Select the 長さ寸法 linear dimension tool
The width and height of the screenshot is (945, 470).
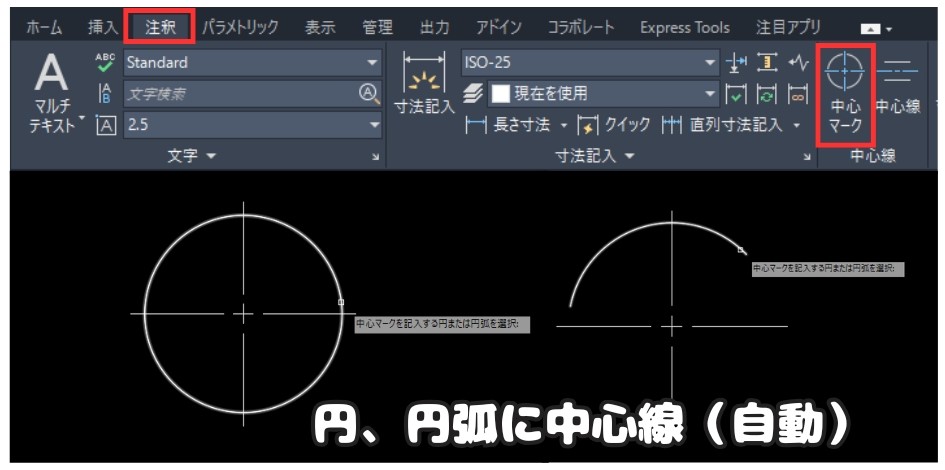(508, 125)
